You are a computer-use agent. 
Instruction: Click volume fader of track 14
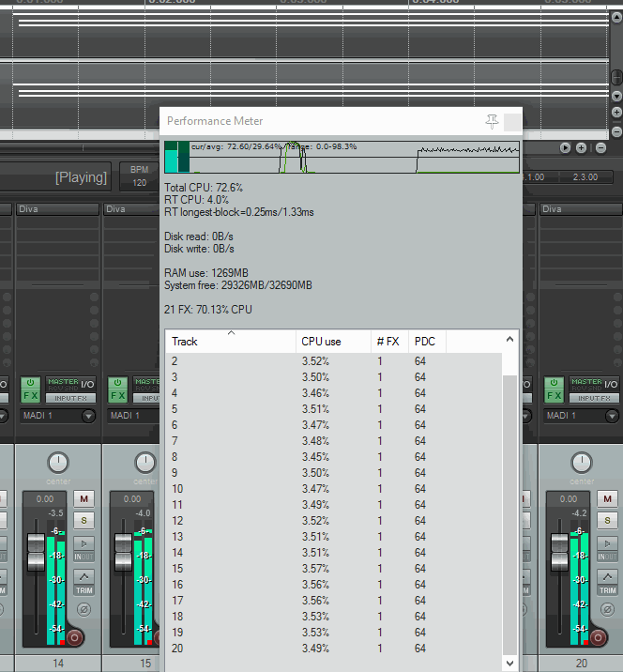point(36,552)
